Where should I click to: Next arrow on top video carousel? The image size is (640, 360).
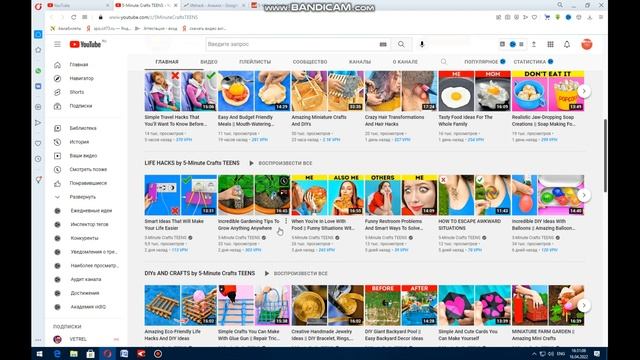point(584,91)
